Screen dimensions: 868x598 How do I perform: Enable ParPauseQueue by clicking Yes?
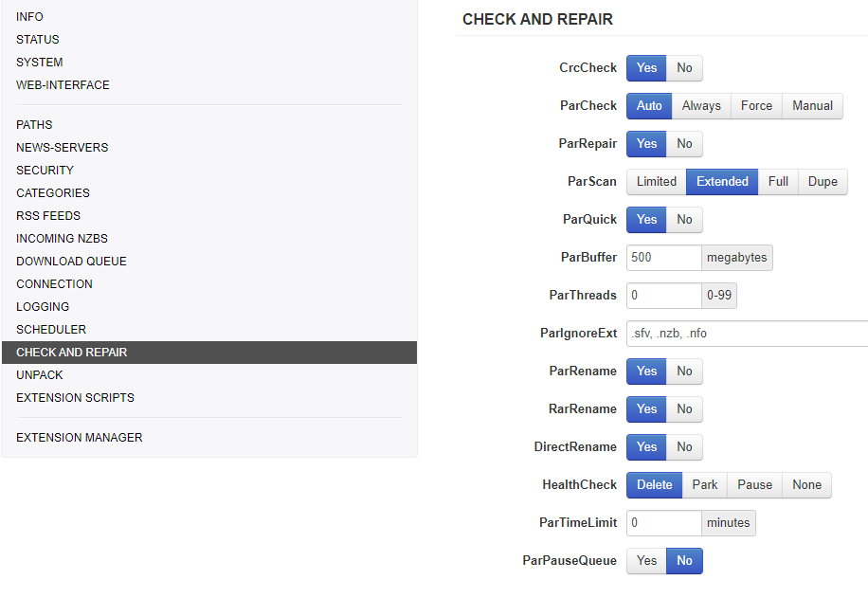646,561
